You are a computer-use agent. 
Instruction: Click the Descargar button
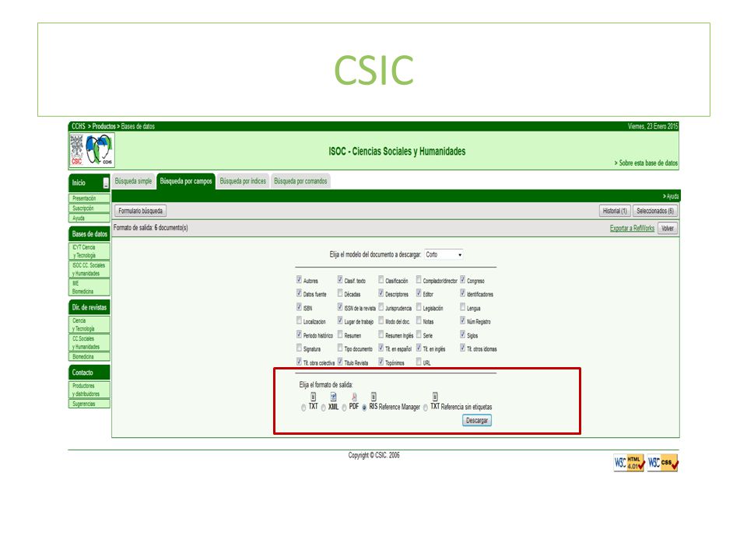[477, 421]
